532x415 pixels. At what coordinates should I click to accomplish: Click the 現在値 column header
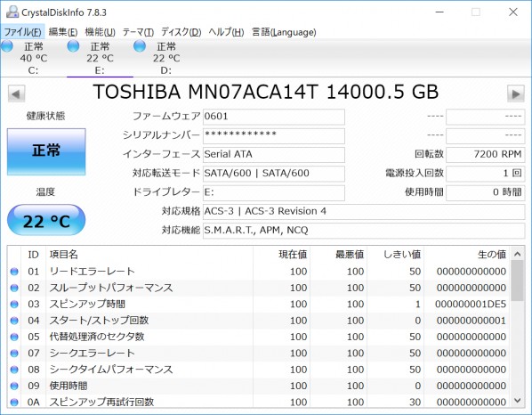click(x=281, y=255)
